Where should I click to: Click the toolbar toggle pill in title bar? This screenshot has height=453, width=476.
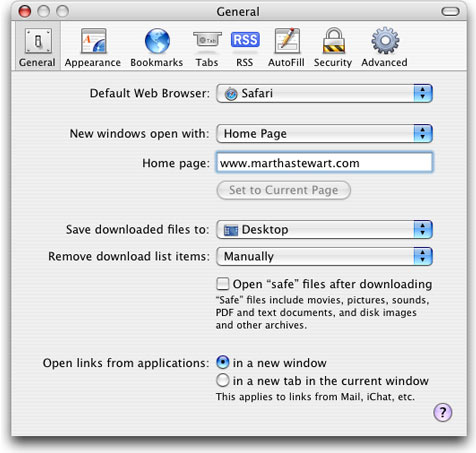[450, 12]
